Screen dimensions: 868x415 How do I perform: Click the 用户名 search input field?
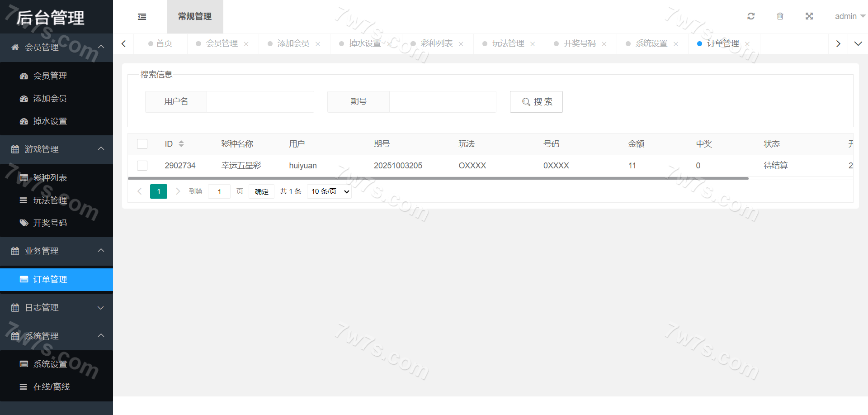coord(260,102)
